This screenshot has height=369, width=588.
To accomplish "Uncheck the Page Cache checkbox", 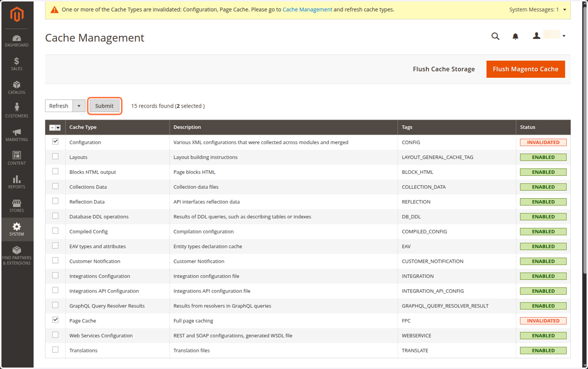I will 55,320.
